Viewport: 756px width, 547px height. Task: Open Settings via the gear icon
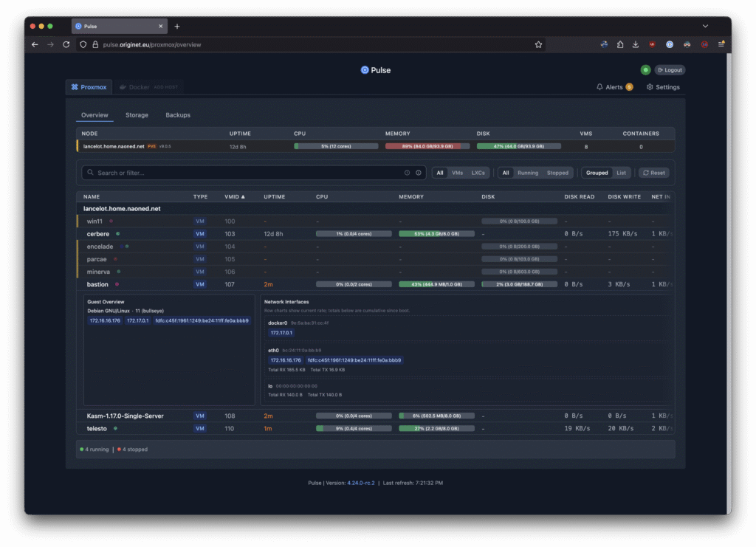pos(650,87)
